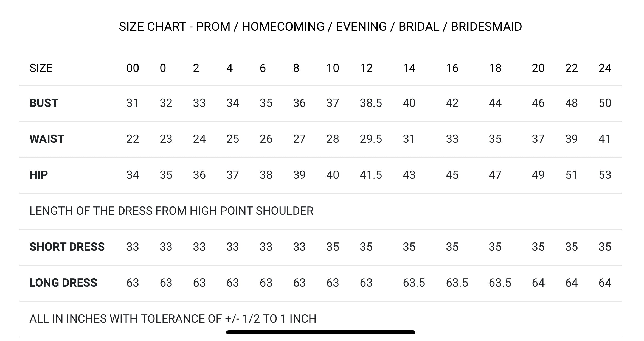644x341 pixels.
Task: Select the HIP row label
Action: coord(38,175)
